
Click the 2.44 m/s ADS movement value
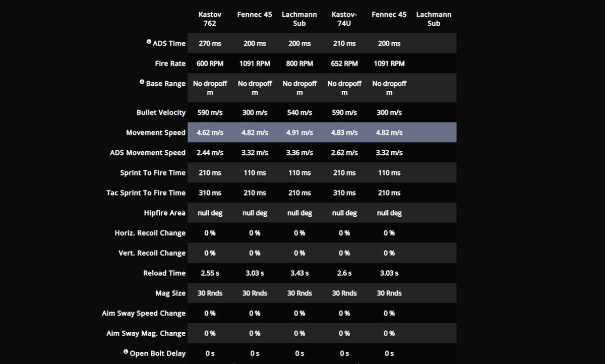[x=210, y=152]
